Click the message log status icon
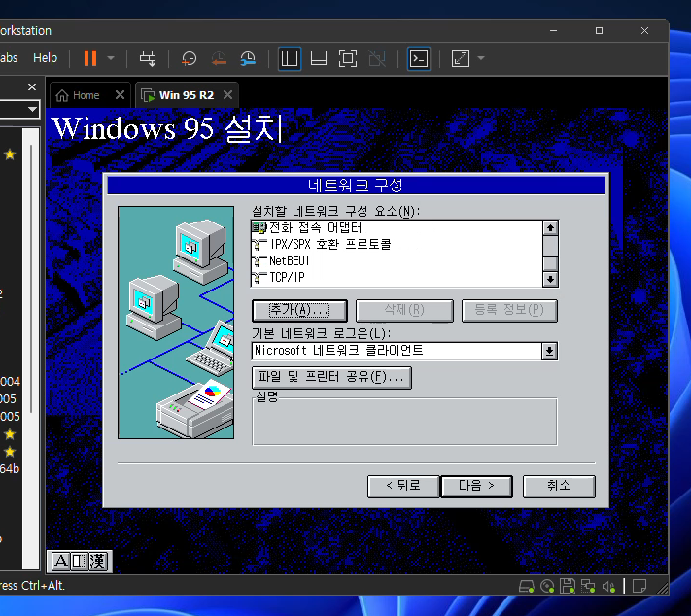This screenshot has height=616, width=691. tap(639, 586)
